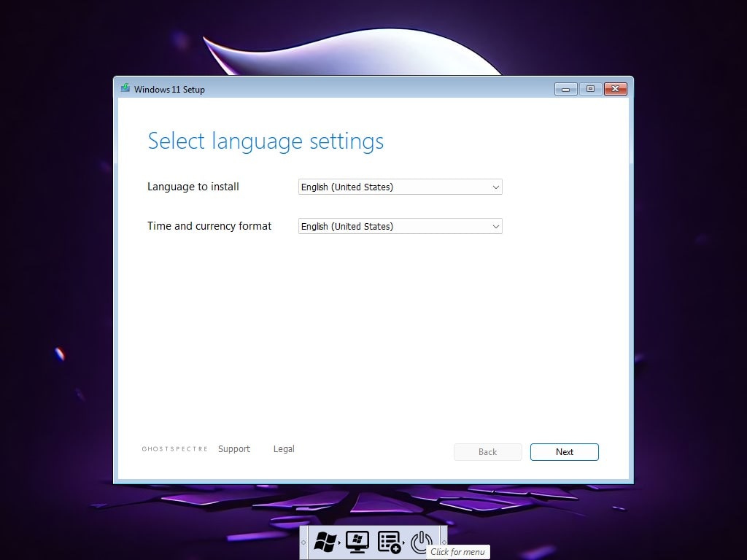Minimize the Windows 11 Setup window

pyautogui.click(x=566, y=89)
